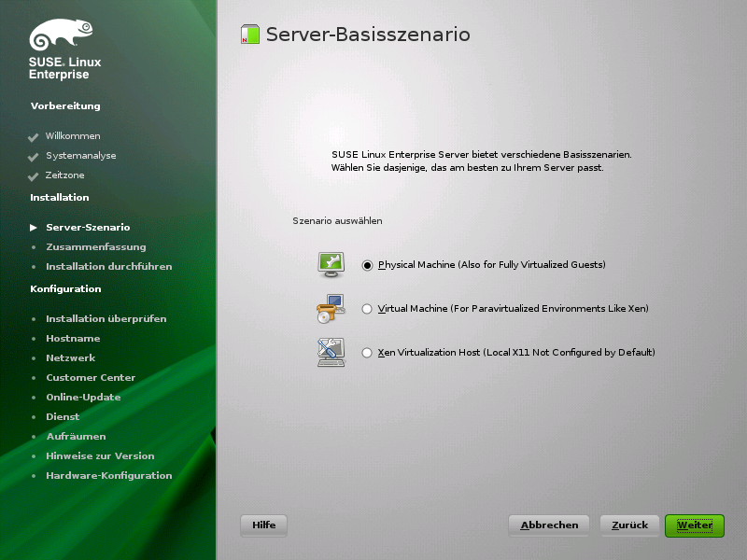This screenshot has width=747, height=560.
Task: Click the Xen Virtualization Host label text
Action: point(516,353)
